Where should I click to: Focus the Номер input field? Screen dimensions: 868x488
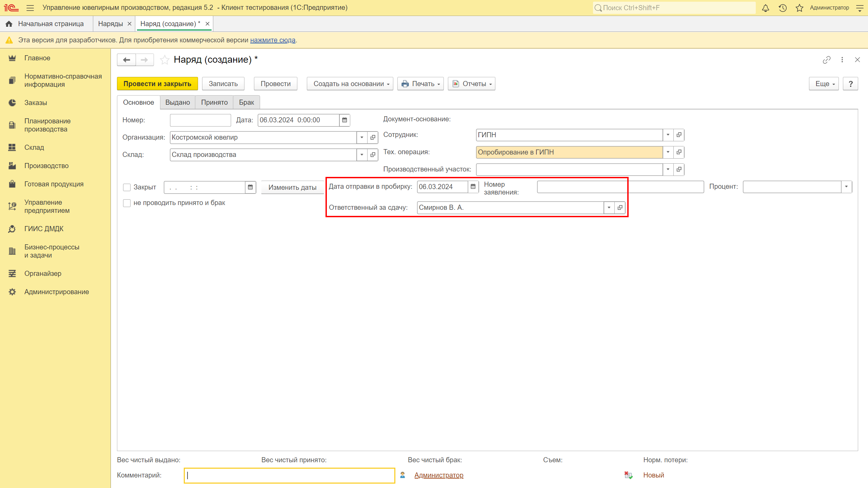tap(200, 120)
